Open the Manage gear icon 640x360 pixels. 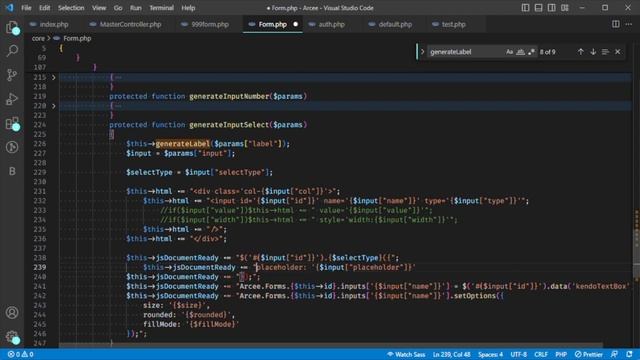pos(12,337)
